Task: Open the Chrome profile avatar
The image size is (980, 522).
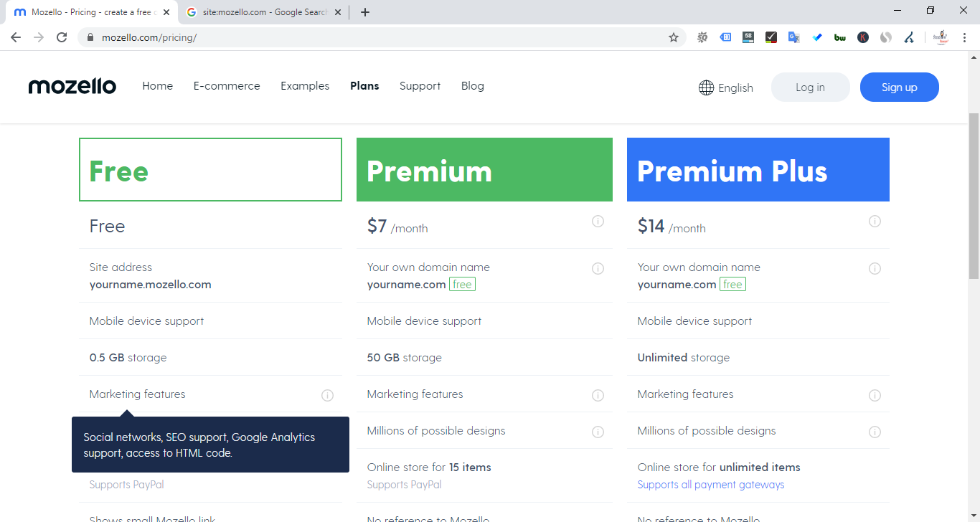Action: 941,37
